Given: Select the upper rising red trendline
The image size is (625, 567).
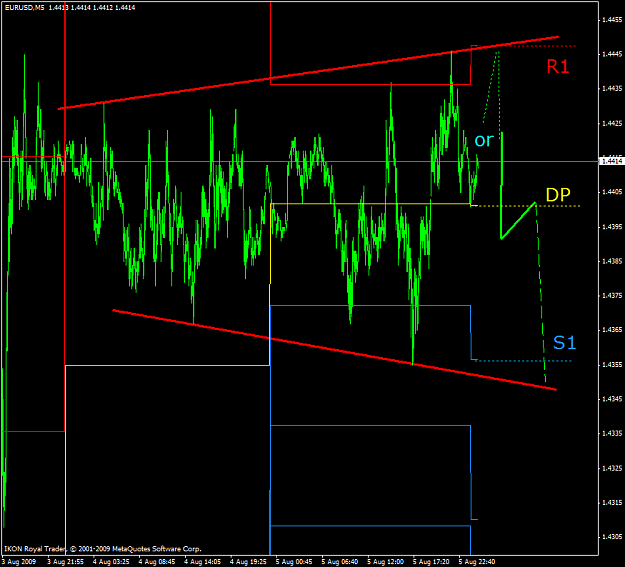Looking at the screenshot, I should coord(309,73).
